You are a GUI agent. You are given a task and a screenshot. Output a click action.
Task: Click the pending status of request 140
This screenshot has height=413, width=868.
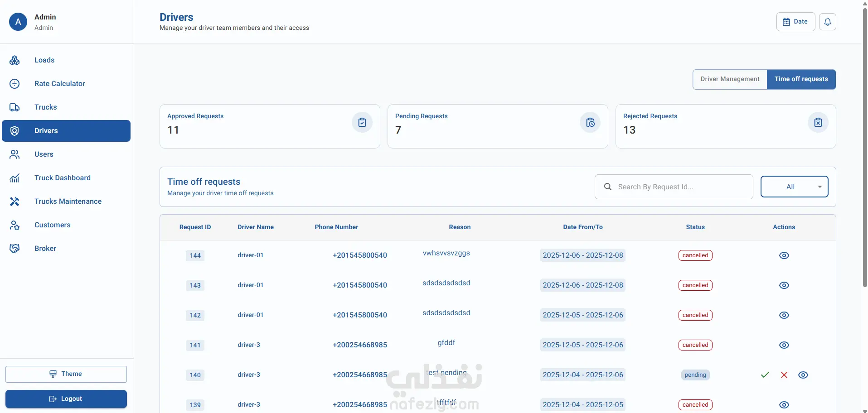695,375
